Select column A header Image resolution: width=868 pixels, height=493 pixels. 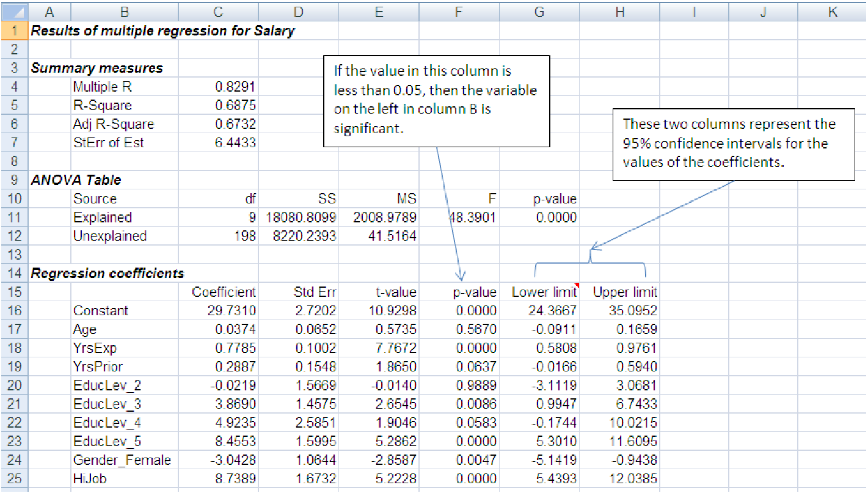[x=49, y=10]
